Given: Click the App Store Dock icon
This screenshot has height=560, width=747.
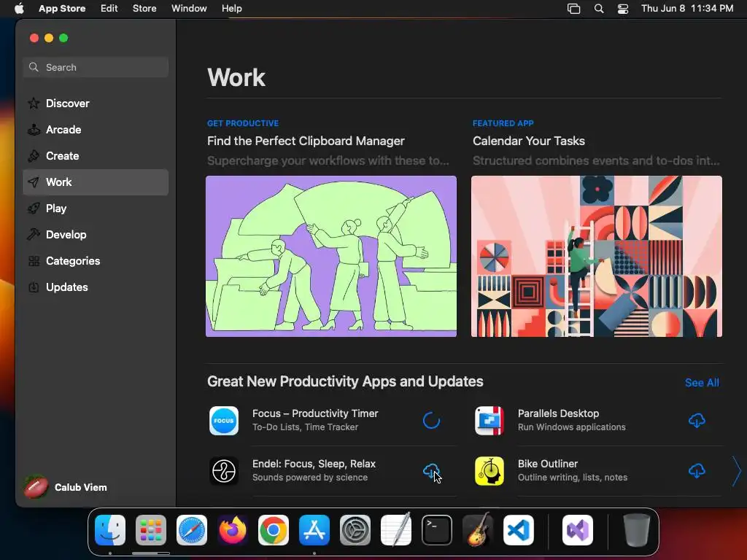Looking at the screenshot, I should tap(314, 530).
